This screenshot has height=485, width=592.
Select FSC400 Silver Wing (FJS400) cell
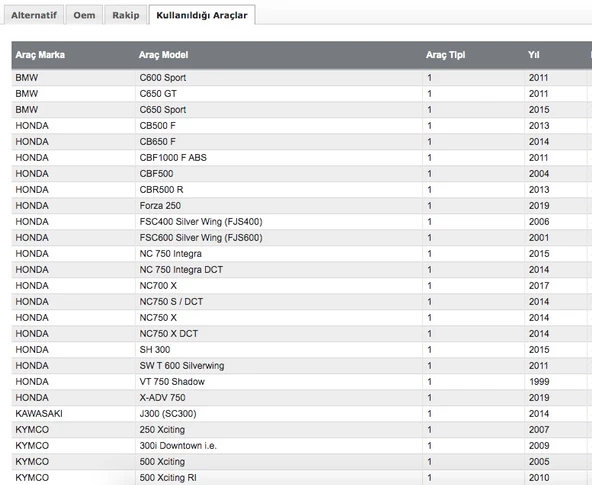tap(279, 222)
